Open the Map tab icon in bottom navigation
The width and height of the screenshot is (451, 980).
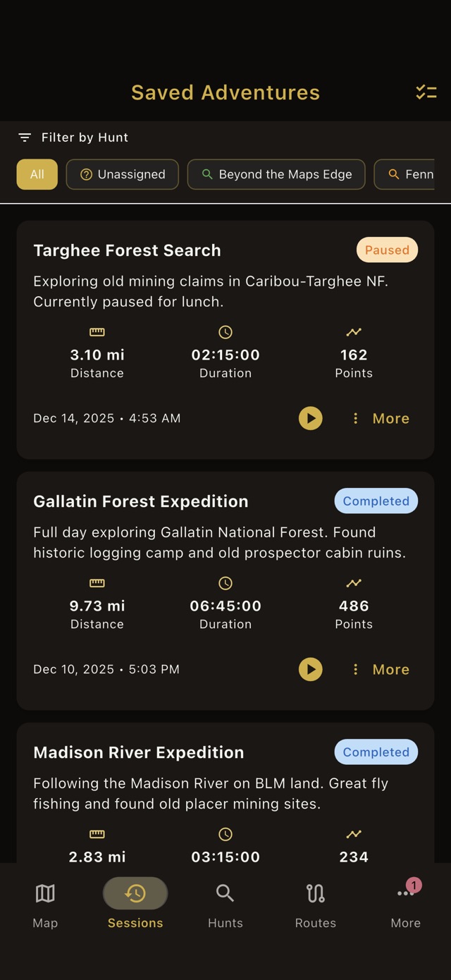pyautogui.click(x=44, y=893)
